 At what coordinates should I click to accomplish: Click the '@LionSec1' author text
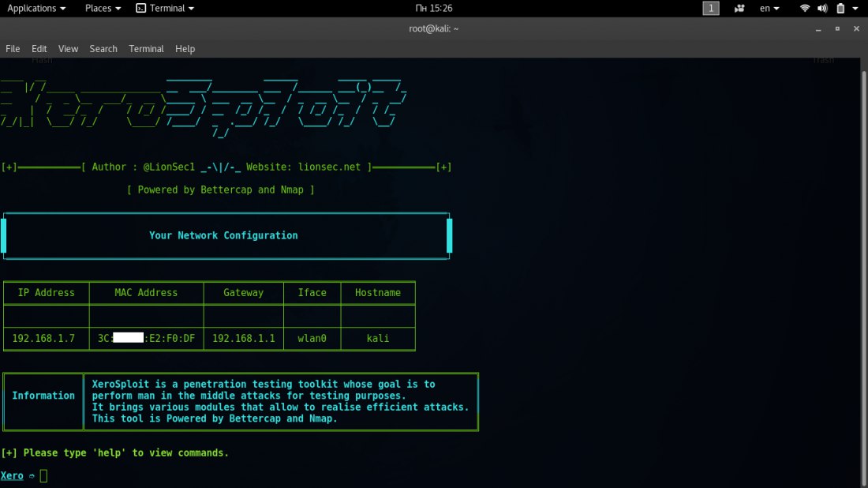170,167
